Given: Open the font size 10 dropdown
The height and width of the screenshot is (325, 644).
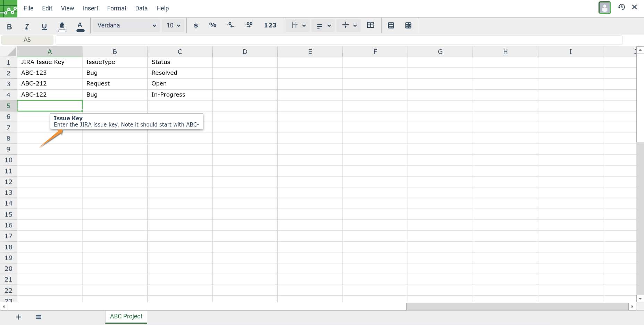Looking at the screenshot, I should [173, 25].
